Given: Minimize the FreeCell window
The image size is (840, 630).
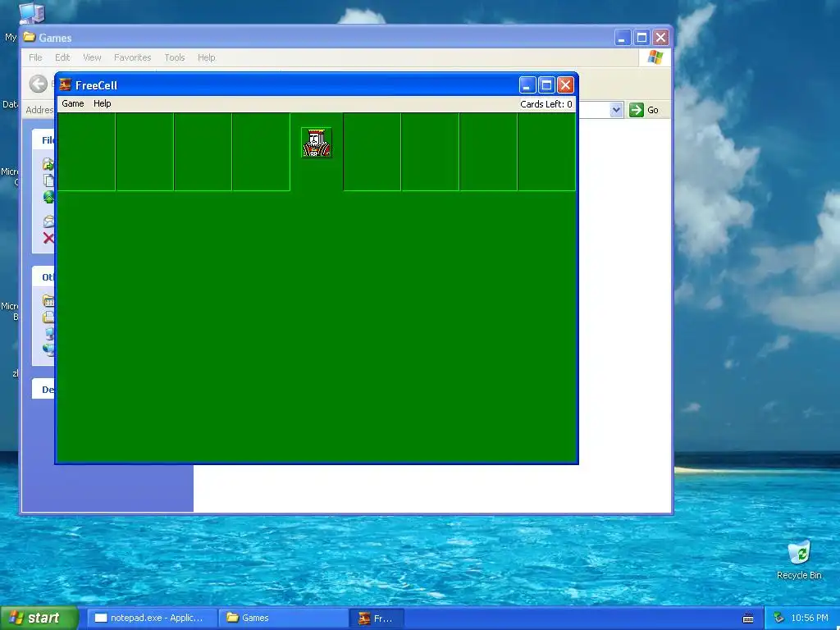Looking at the screenshot, I should pos(527,85).
